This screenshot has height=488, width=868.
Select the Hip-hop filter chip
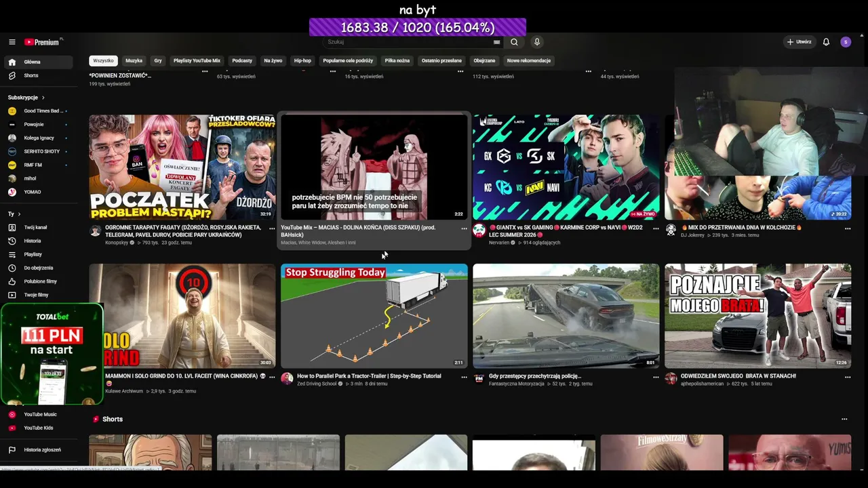pos(302,60)
